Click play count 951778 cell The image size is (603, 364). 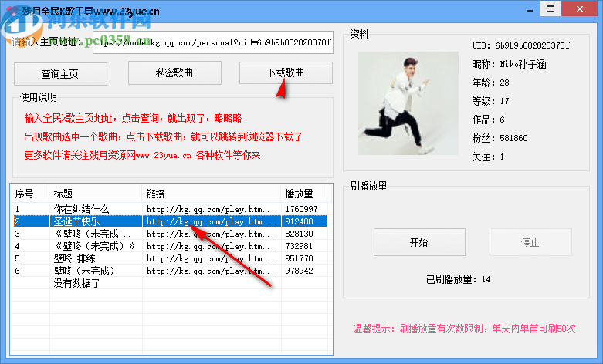point(300,258)
